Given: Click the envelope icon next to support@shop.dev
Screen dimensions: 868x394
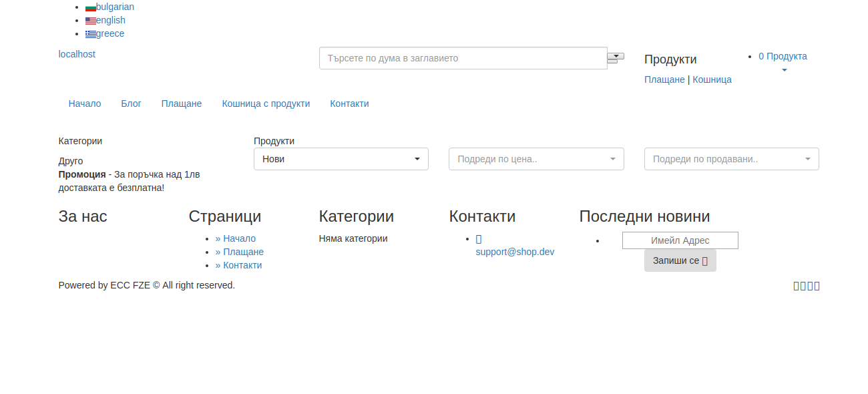Looking at the screenshot, I should tap(478, 238).
